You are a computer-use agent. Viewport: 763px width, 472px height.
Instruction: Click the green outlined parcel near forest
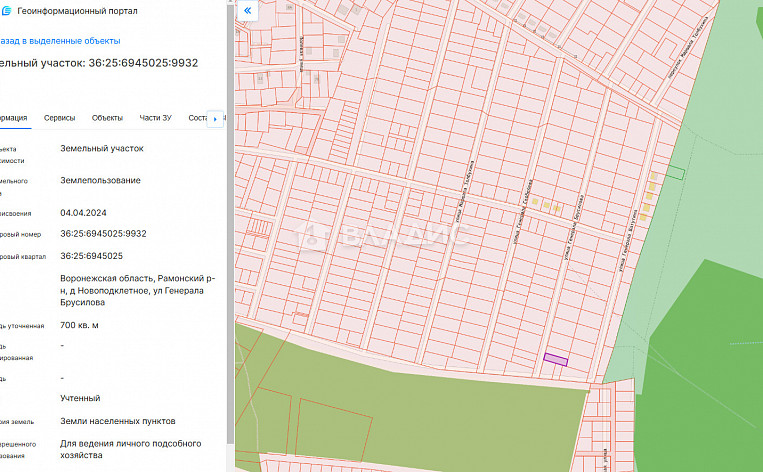676,172
